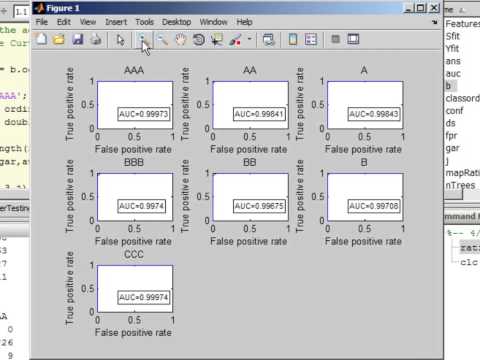Click the AAA subplot title
480x360 pixels.
pyautogui.click(x=134, y=70)
